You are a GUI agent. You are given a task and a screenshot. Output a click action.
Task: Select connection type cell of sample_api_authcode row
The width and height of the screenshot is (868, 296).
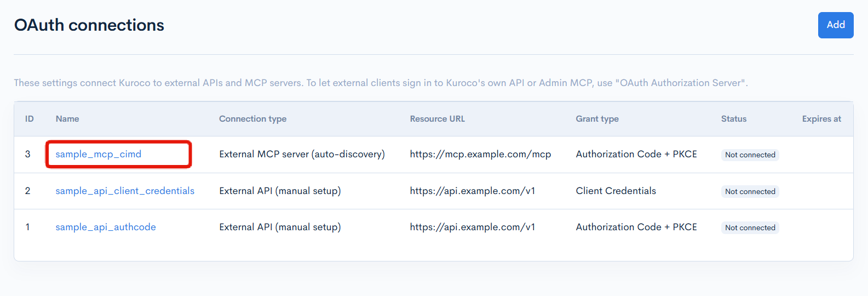pos(280,227)
